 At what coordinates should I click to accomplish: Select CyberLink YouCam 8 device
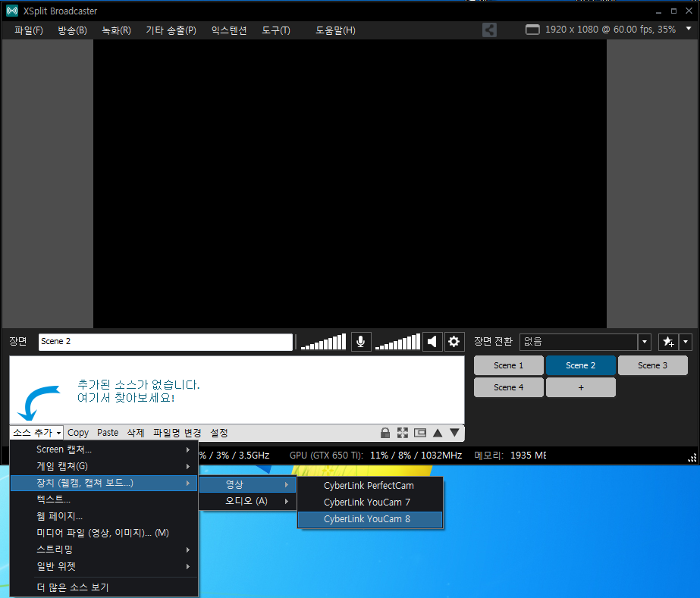point(369,519)
